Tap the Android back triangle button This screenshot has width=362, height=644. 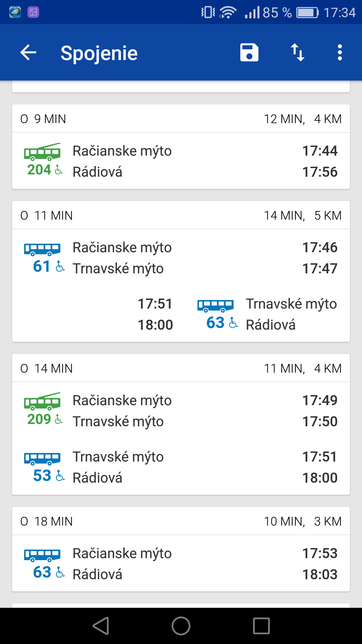point(101,626)
